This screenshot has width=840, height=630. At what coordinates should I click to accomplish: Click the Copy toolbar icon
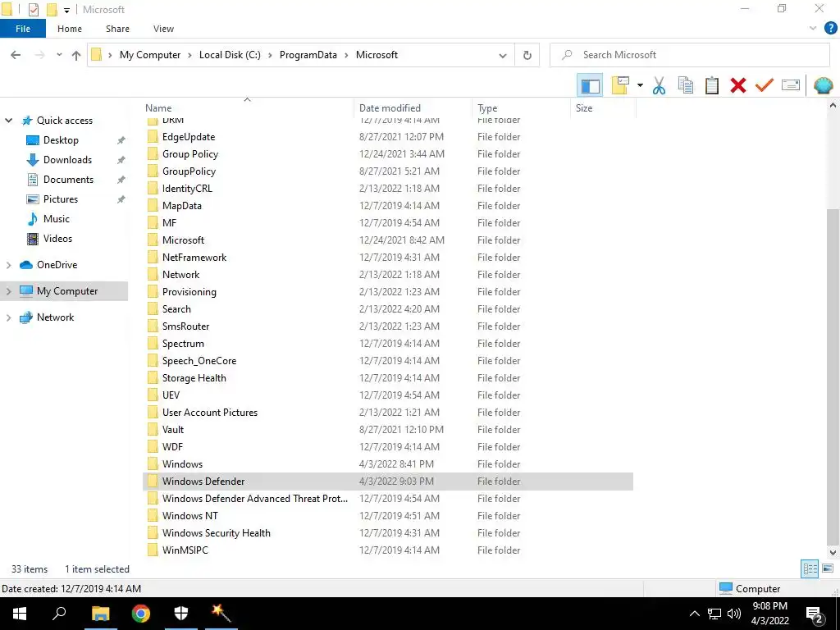(685, 85)
